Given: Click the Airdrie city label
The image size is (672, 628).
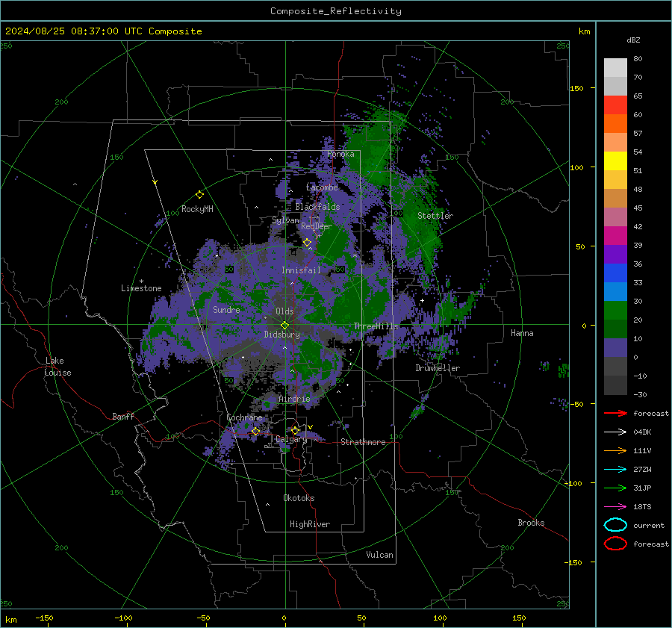Looking at the screenshot, I should point(294,399).
